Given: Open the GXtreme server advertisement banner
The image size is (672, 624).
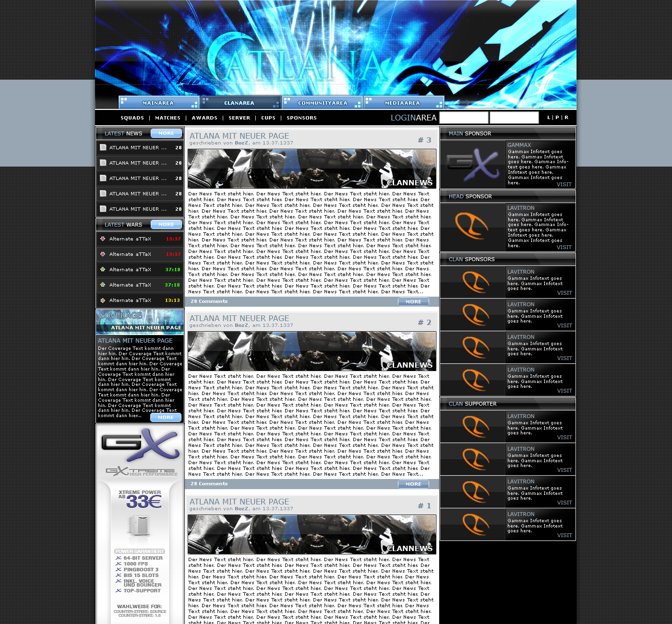Looking at the screenshot, I should (140, 524).
